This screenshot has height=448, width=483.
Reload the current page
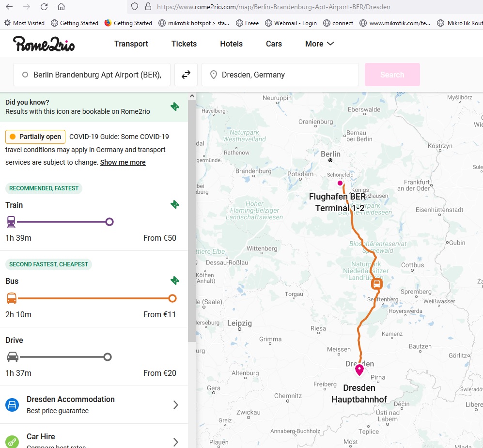44,6
